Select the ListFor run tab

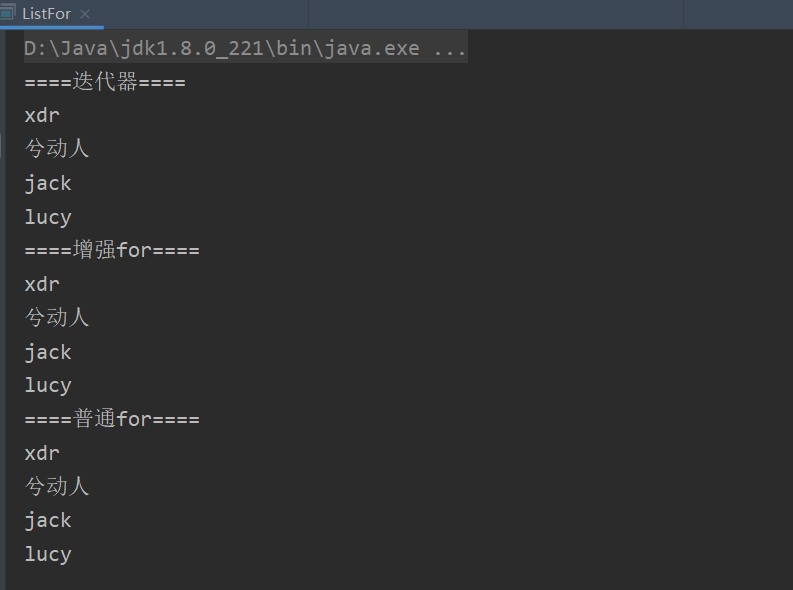point(47,14)
